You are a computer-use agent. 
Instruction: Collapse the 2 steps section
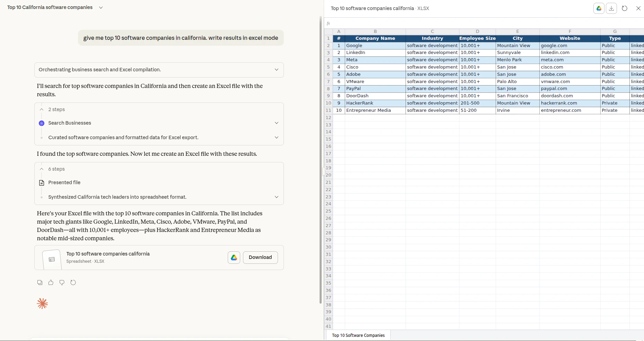(42, 109)
